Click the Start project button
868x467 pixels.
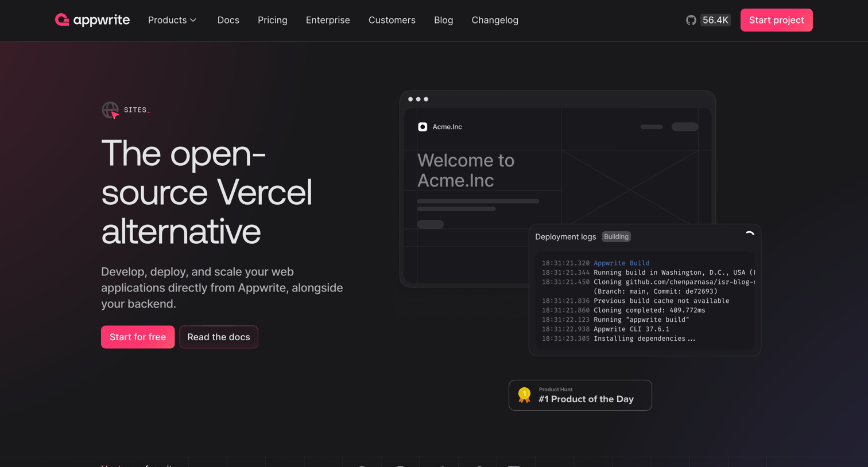[776, 20]
